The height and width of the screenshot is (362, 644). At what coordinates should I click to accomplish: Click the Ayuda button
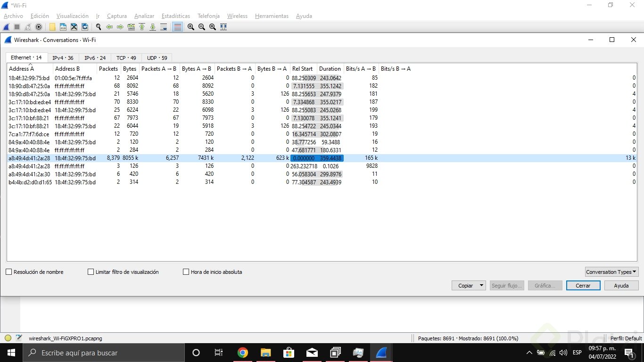[621, 286]
